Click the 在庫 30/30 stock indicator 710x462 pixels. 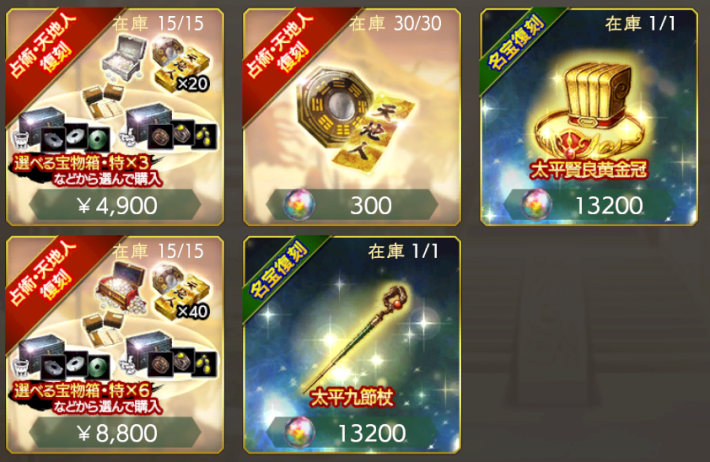[395, 24]
